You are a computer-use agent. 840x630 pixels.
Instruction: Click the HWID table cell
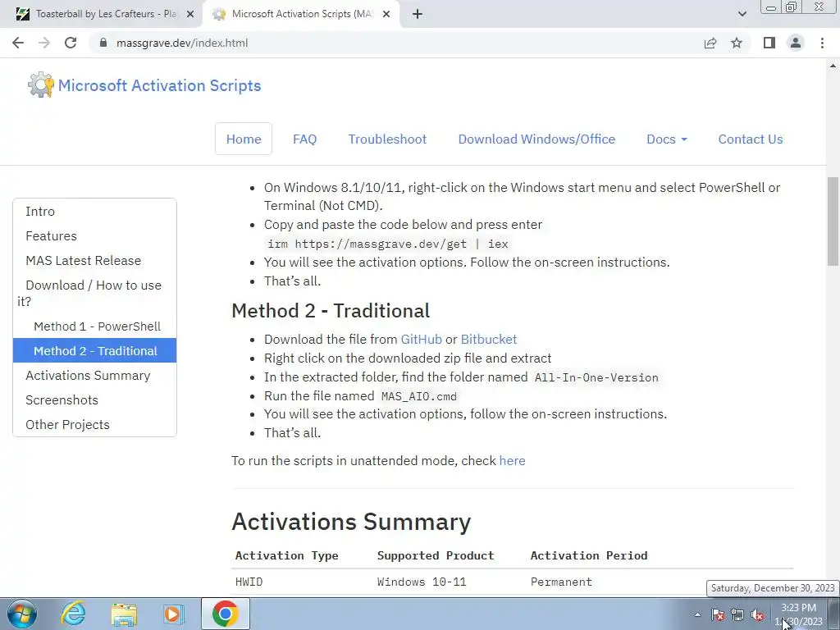click(249, 582)
